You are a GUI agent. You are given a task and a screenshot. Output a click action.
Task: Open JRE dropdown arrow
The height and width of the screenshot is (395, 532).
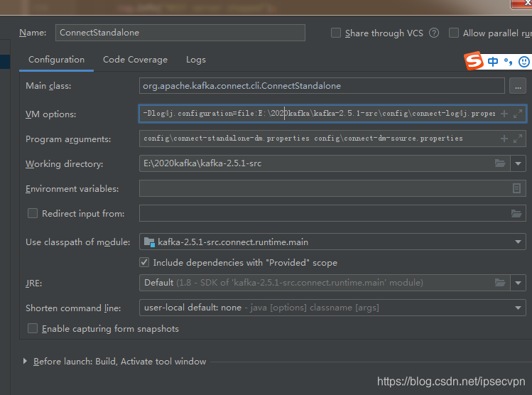pos(518,283)
